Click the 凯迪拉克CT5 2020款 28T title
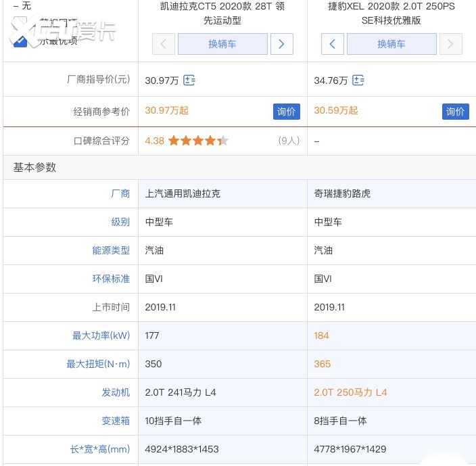Screen dimensions: 476x466 coord(222,13)
